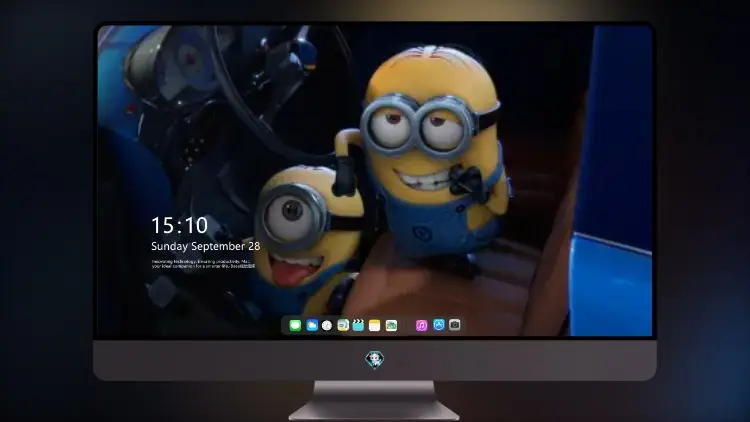Open the Keynote-style presentation app in dock
Image resolution: width=750 pixels, height=422 pixels.
point(343,325)
